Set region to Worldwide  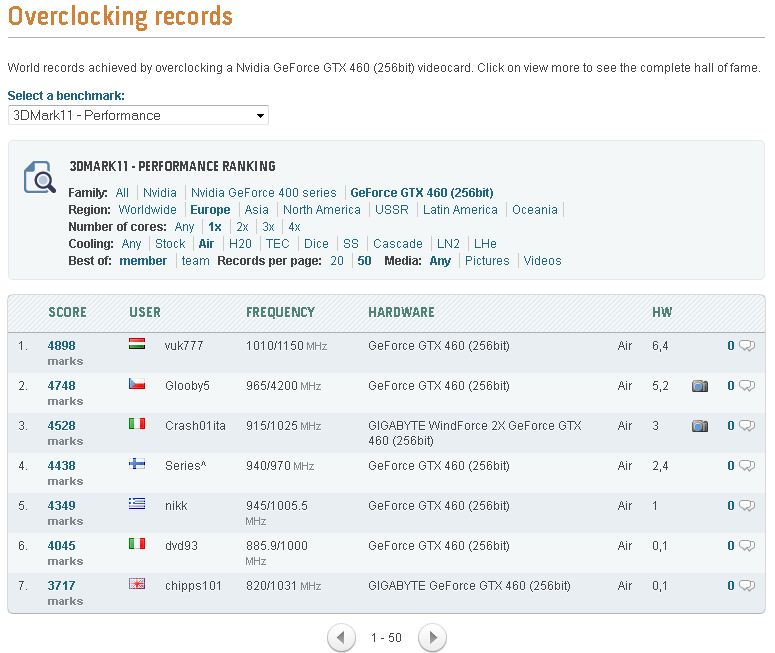coord(147,210)
